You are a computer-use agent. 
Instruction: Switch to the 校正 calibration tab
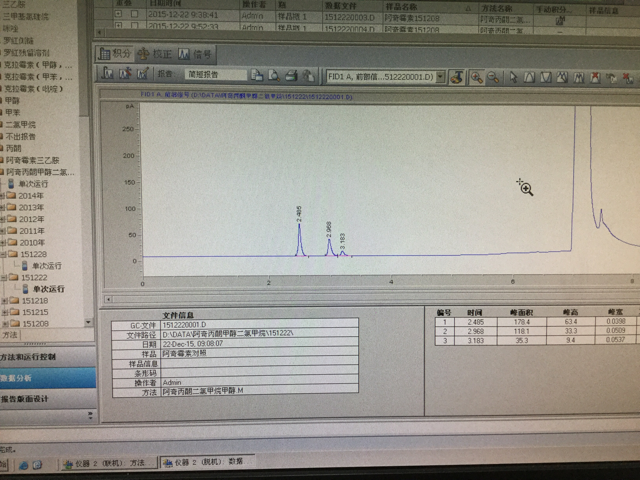(x=155, y=53)
